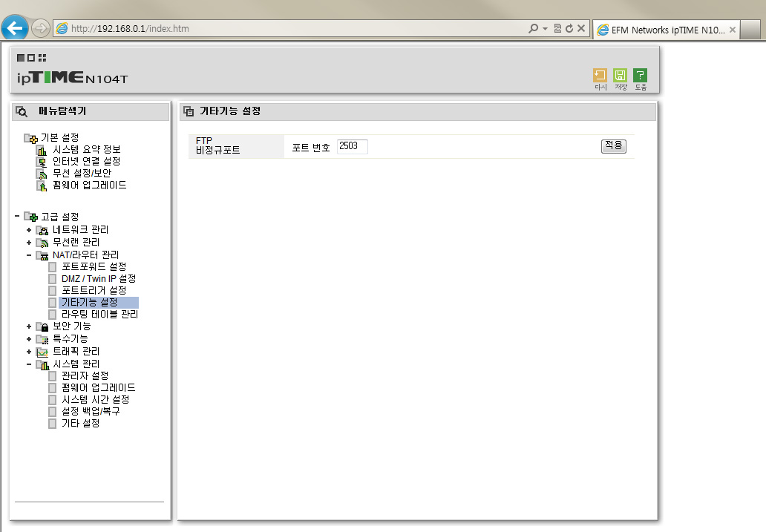Click the stop loading X in address bar
766x532 pixels.
coord(581,28)
